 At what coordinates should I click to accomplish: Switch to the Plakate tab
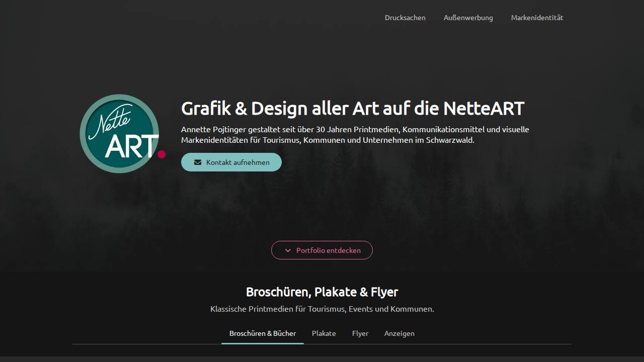tap(324, 333)
